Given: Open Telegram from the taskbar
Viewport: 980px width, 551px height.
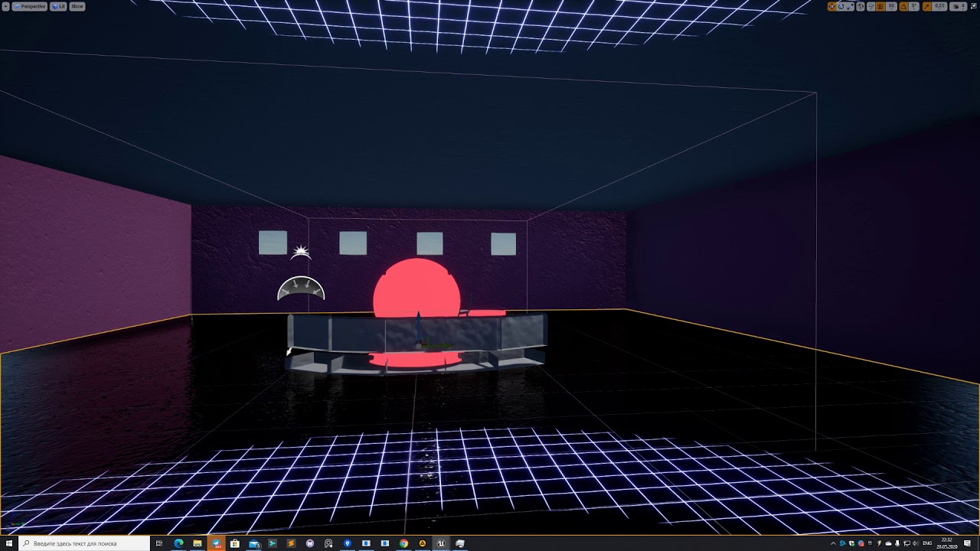Looking at the screenshot, I should tap(216, 543).
